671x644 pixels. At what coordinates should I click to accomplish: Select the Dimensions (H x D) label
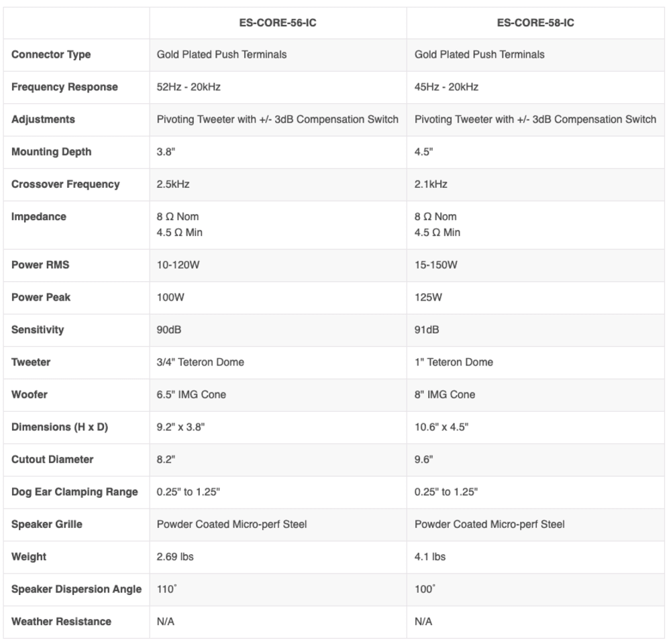click(60, 427)
